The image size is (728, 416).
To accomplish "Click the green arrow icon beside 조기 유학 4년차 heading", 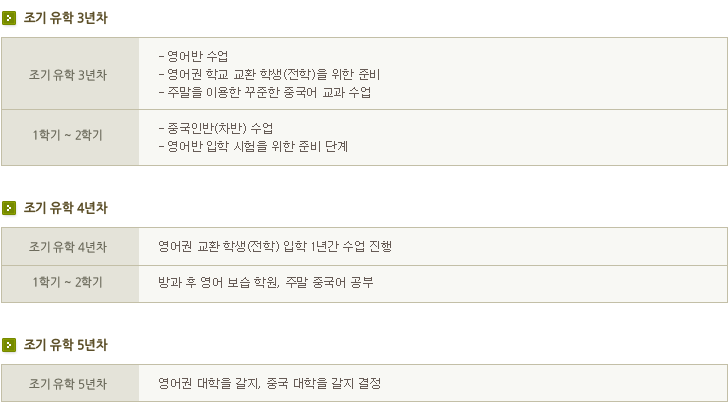I will tap(9, 208).
